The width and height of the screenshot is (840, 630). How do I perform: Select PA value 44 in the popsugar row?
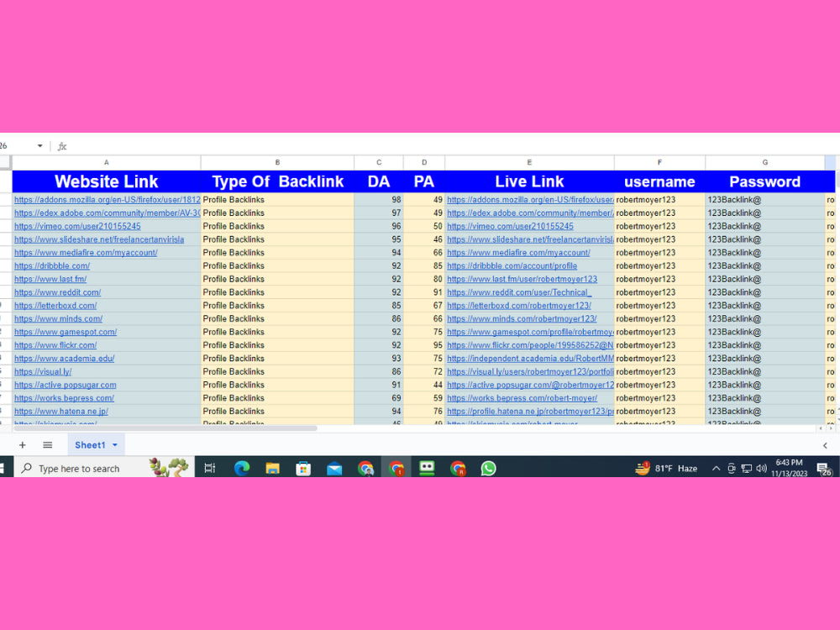[x=423, y=385]
